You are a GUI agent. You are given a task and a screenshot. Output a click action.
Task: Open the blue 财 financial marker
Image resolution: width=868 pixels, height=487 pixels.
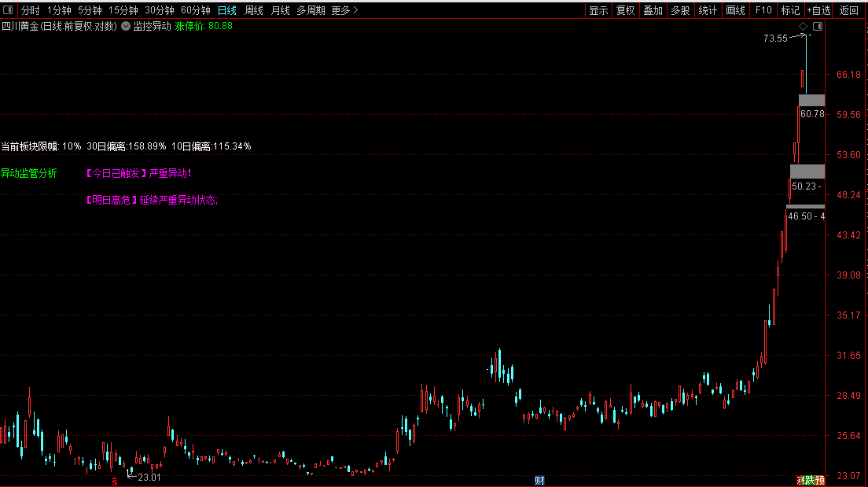tap(539, 481)
